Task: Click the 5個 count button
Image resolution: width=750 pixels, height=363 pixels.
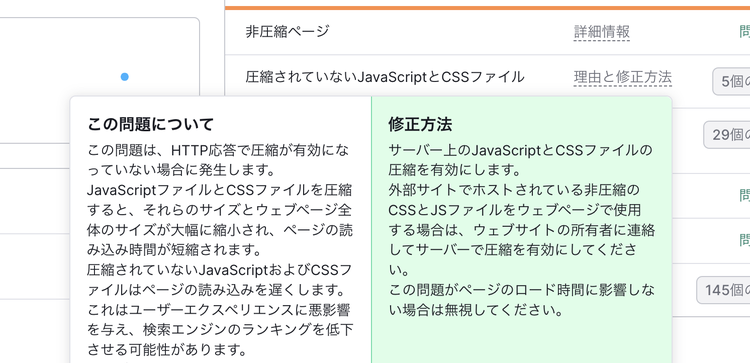Action: 731,81
